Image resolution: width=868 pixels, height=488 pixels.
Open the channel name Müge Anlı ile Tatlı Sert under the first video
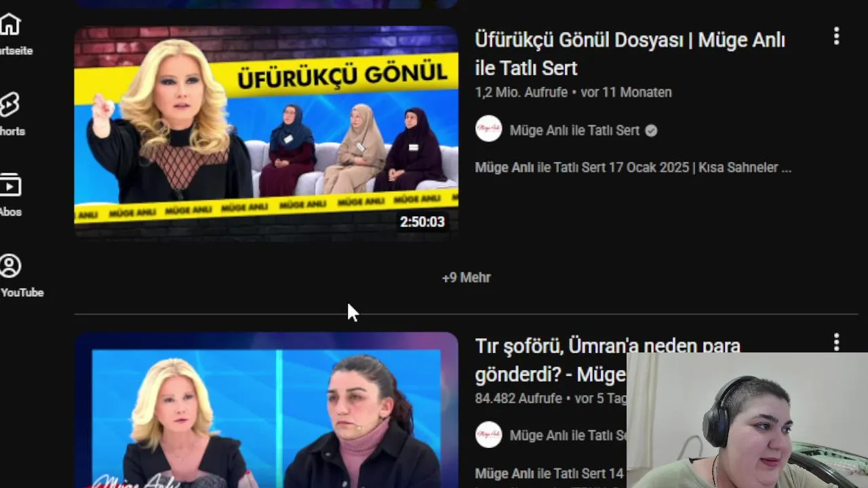[x=574, y=131]
